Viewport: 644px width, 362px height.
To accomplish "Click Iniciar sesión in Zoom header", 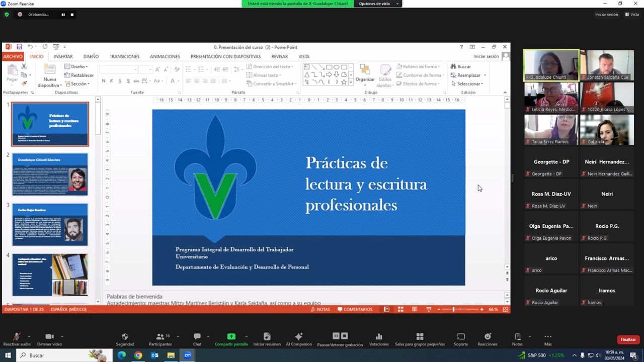I will coord(606,15).
